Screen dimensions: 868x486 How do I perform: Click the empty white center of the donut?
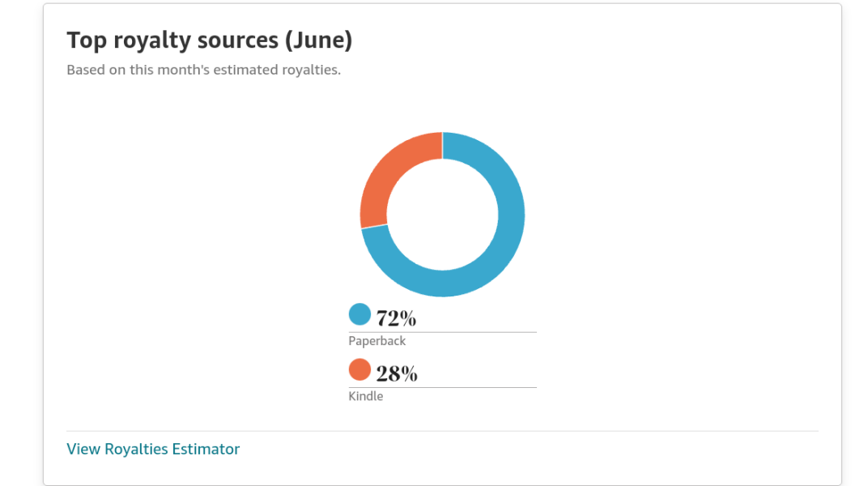pyautogui.click(x=442, y=215)
